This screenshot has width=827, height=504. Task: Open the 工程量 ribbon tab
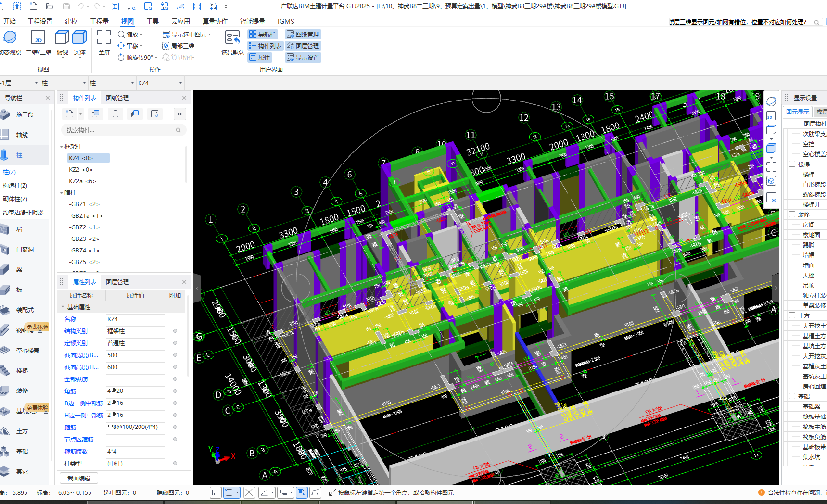99,21
